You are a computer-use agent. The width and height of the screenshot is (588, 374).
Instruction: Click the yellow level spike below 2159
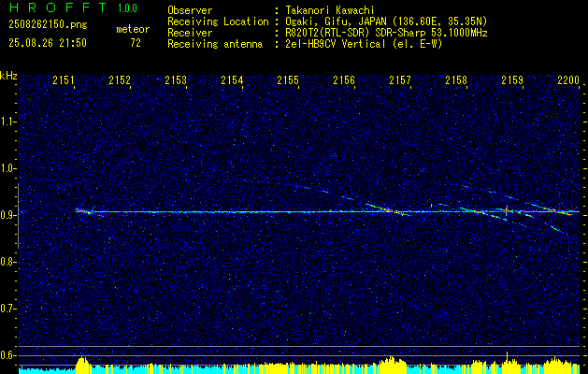tap(507, 362)
